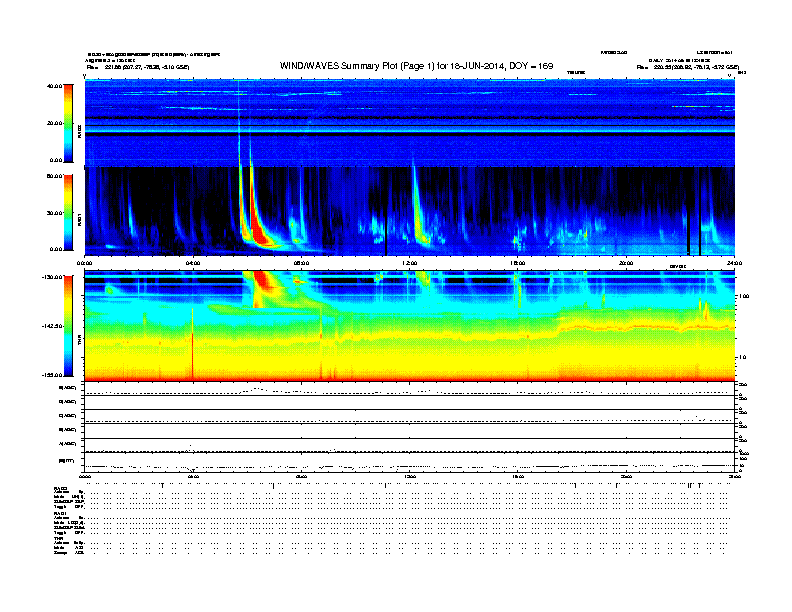The width and height of the screenshot is (792, 612).
Task: Click the 20.00 label on RAD2 scale
Action: [x=54, y=123]
